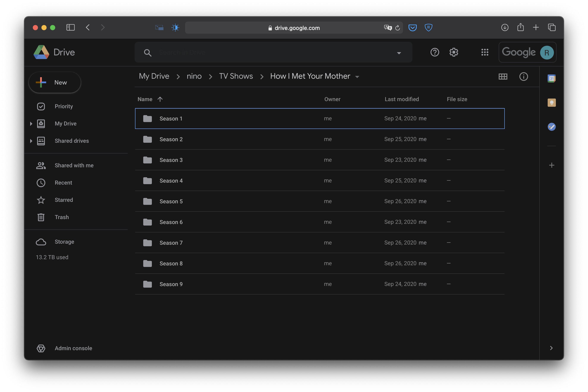
Task: Open Google Tasks side panel icon
Action: [552, 127]
